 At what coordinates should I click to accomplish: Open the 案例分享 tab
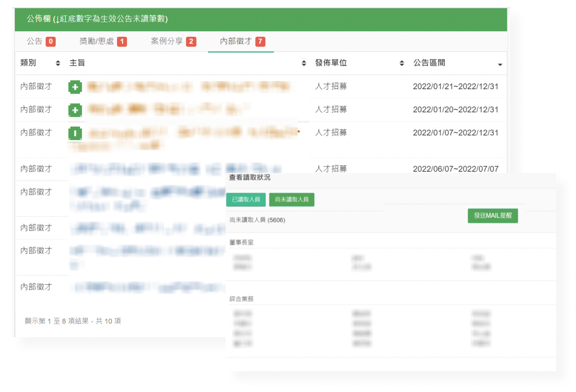click(166, 42)
